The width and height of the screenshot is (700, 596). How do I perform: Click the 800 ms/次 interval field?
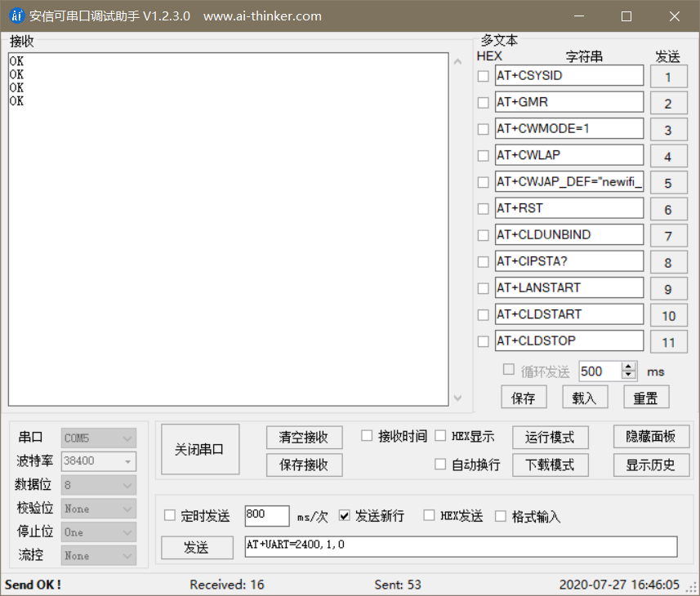pos(267,516)
